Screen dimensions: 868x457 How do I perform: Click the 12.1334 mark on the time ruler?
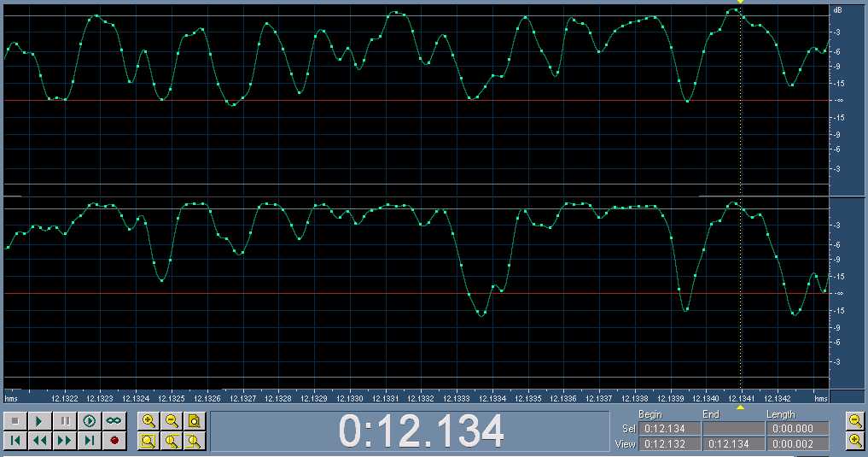coord(492,398)
